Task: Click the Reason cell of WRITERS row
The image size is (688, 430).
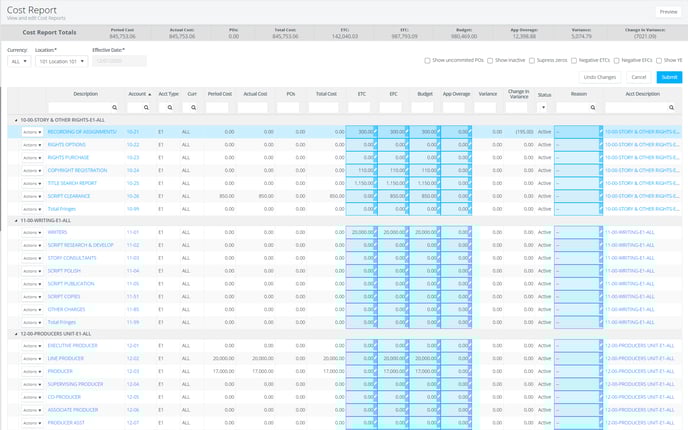Action: (578, 233)
